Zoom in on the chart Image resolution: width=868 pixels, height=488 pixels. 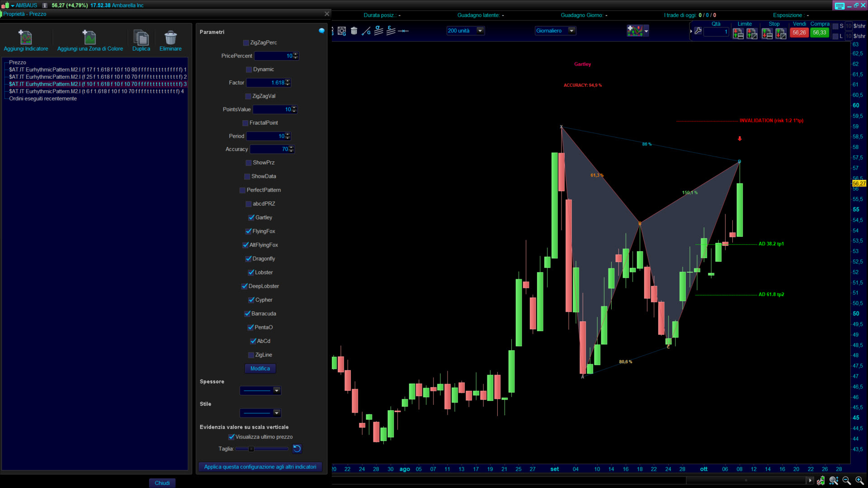[x=859, y=481]
